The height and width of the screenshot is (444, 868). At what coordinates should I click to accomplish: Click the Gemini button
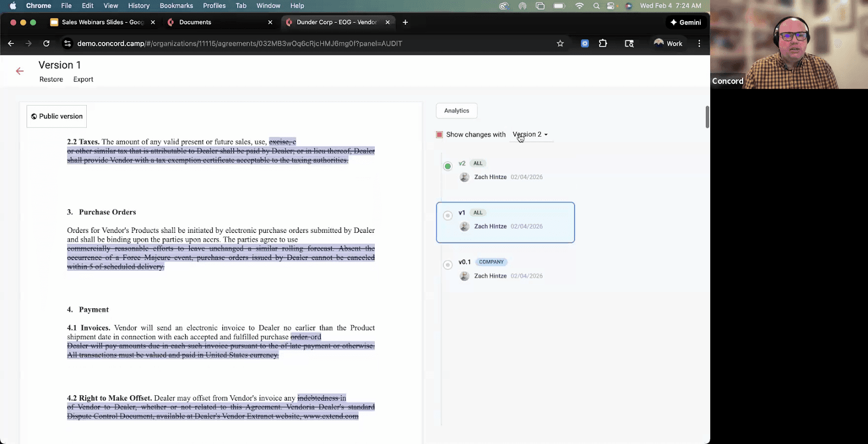click(x=686, y=22)
